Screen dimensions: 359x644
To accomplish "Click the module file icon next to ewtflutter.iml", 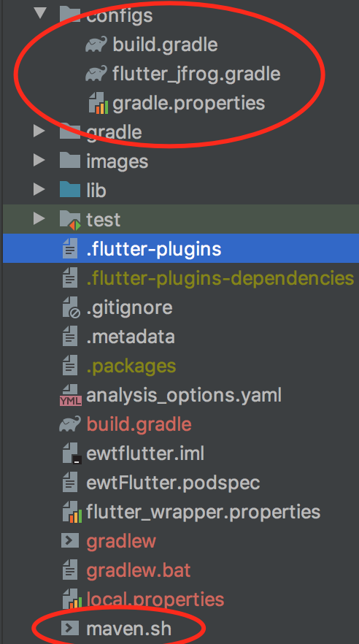I will (72, 453).
